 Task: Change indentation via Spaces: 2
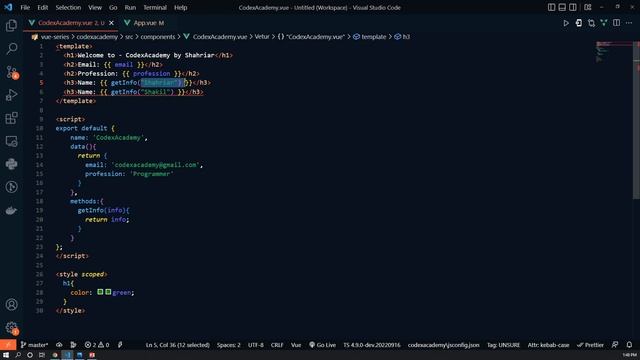point(229,345)
